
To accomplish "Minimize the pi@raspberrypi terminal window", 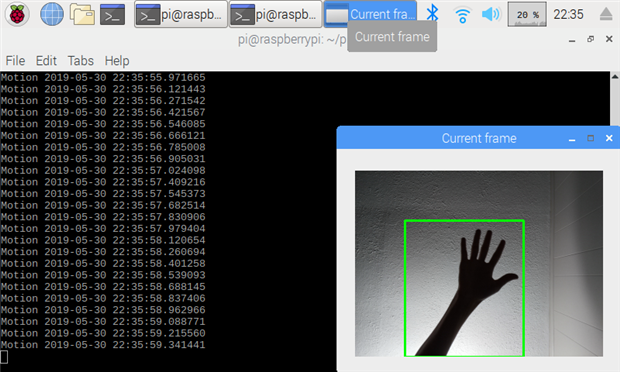I will [x=572, y=40].
